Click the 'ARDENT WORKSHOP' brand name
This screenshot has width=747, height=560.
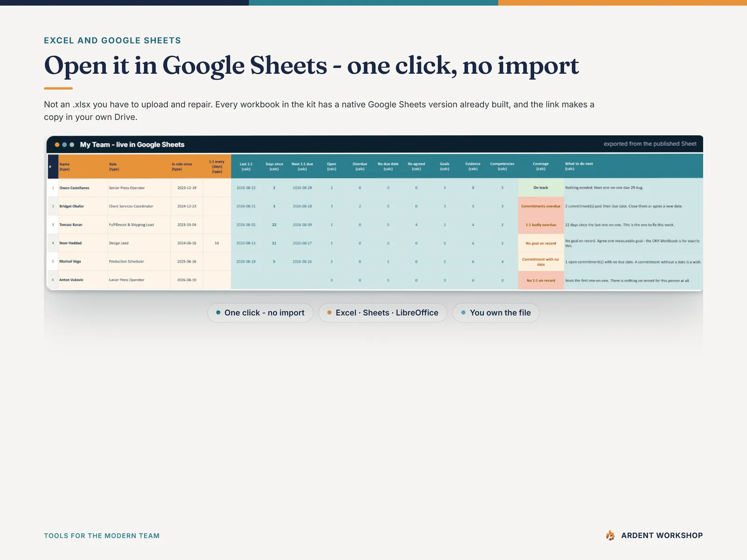coord(662,535)
